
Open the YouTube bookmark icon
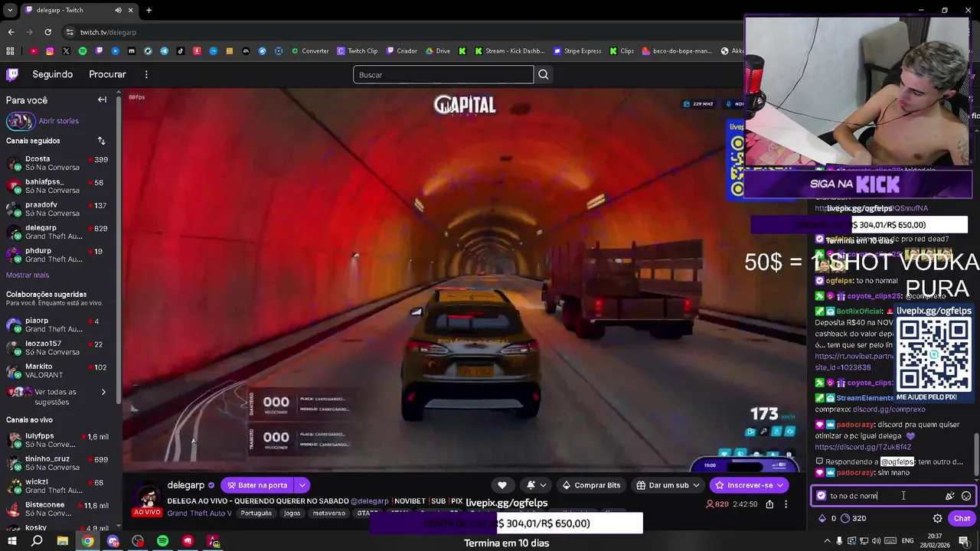coord(34,51)
